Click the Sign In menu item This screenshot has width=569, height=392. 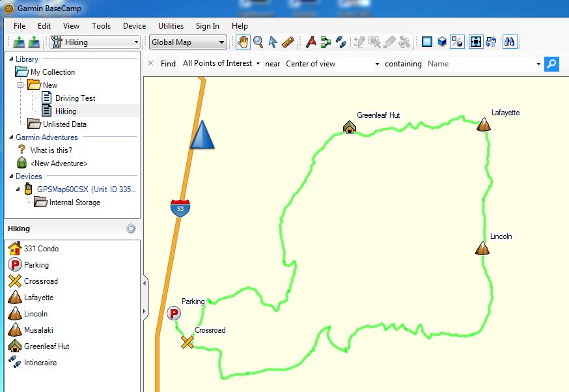(x=208, y=26)
